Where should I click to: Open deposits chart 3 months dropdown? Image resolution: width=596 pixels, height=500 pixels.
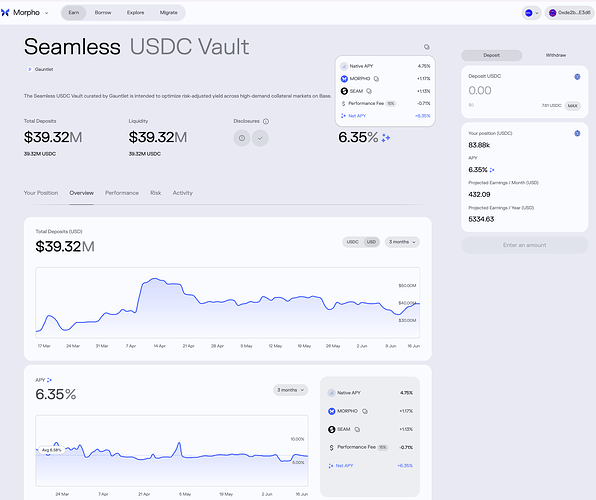(402, 242)
